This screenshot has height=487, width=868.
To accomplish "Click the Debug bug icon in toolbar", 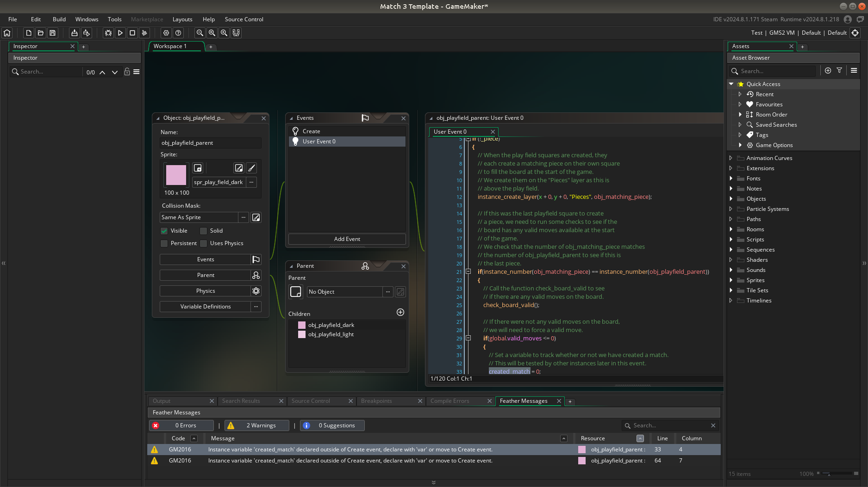I will [x=108, y=33].
